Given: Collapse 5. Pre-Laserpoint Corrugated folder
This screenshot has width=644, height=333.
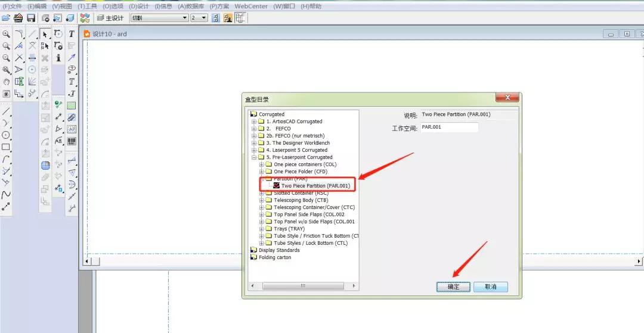Looking at the screenshot, I should [x=254, y=157].
